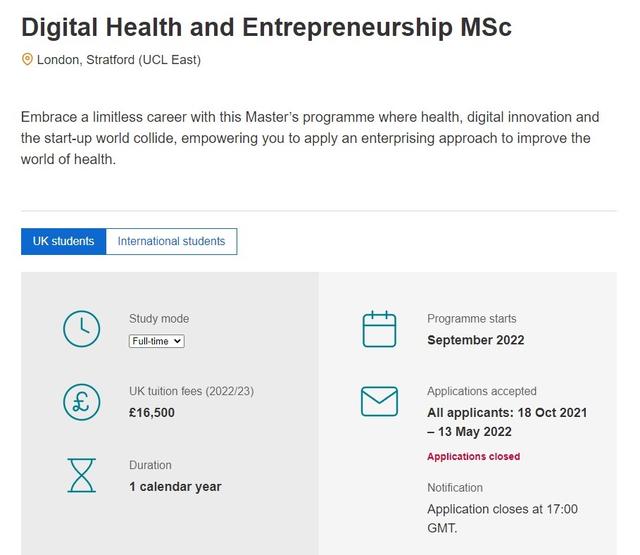640x555 pixels.
Task: Click the clock icon beside Study mode
Action: pos(82,329)
